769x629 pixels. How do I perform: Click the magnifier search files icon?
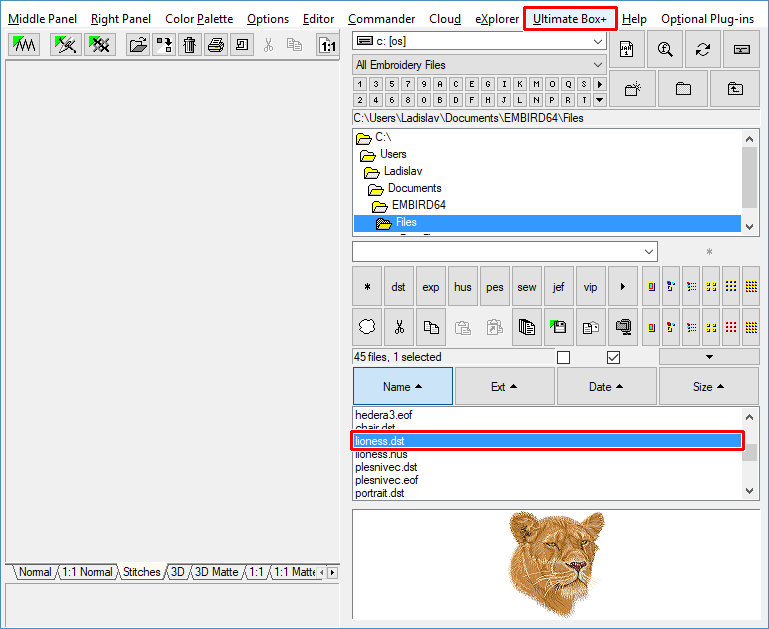[x=664, y=49]
